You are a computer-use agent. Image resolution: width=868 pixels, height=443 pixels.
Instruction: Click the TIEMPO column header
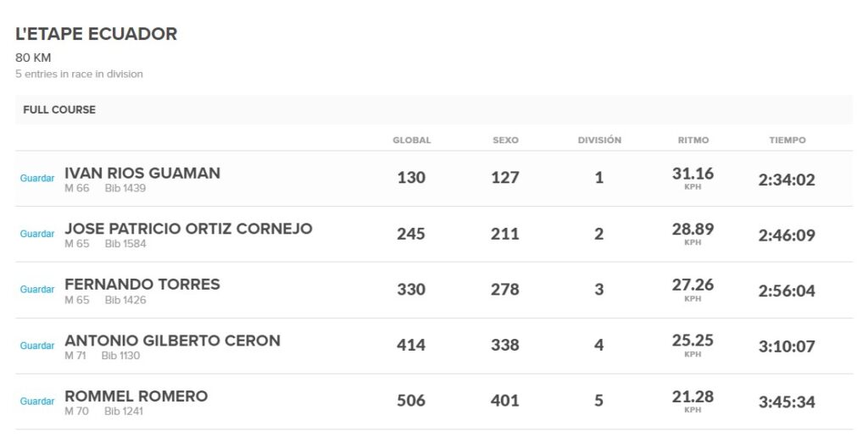coord(787,141)
